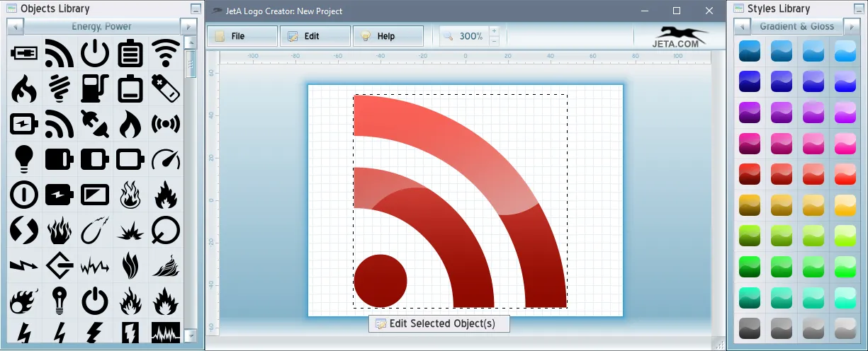Increase zoom with the plus stepper

tap(494, 31)
